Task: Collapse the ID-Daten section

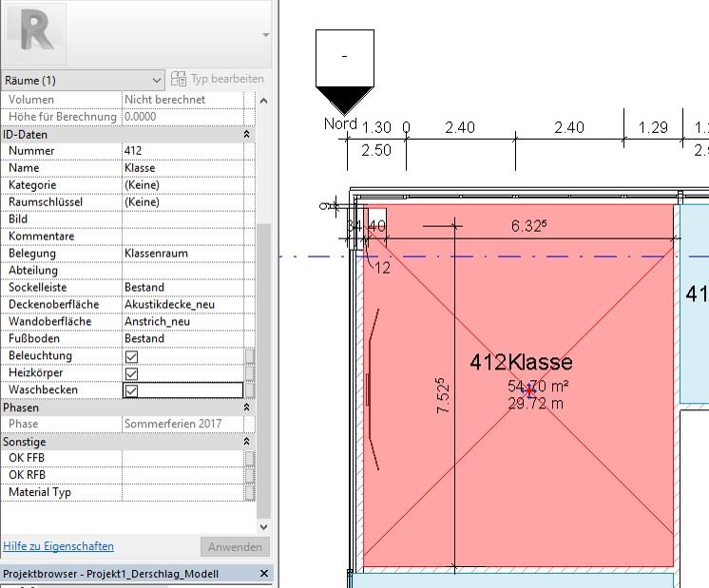Action: click(247, 135)
